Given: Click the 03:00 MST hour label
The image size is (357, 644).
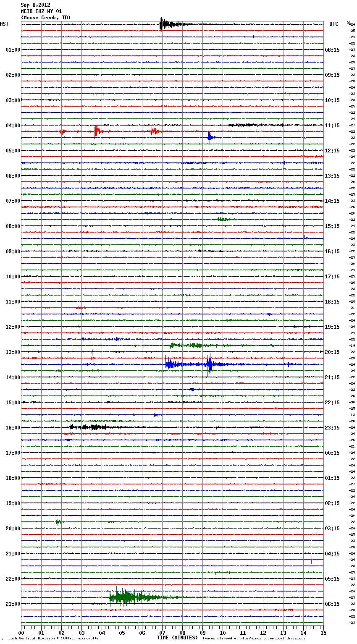Looking at the screenshot, I should (13, 100).
